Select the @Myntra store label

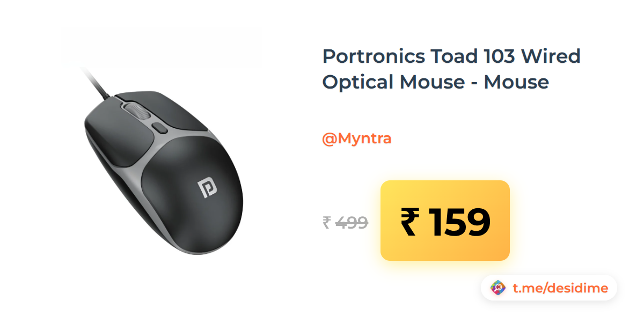(x=356, y=138)
